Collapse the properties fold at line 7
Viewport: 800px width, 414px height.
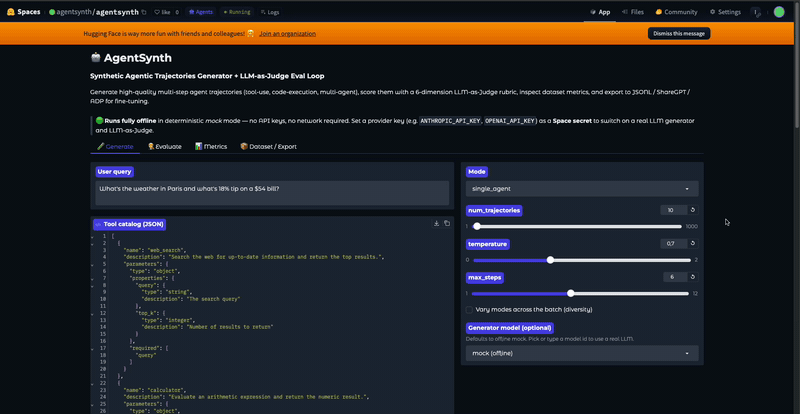[92, 278]
